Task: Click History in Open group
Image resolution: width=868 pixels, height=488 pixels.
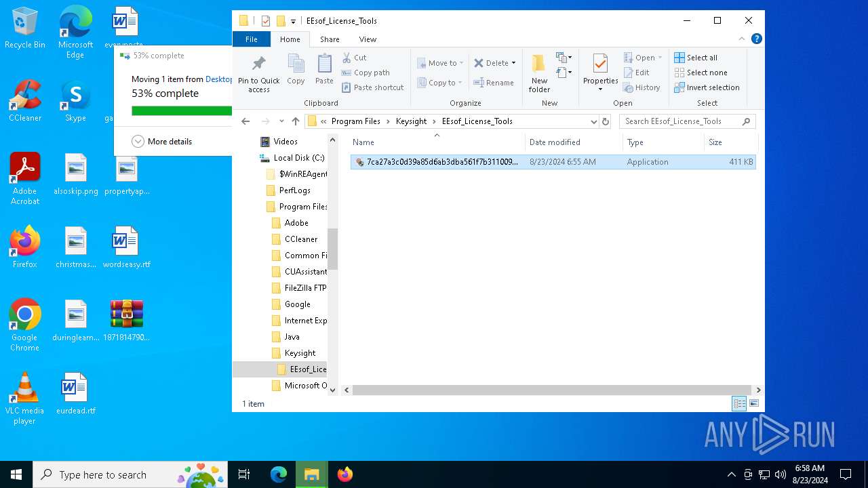Action: click(642, 87)
